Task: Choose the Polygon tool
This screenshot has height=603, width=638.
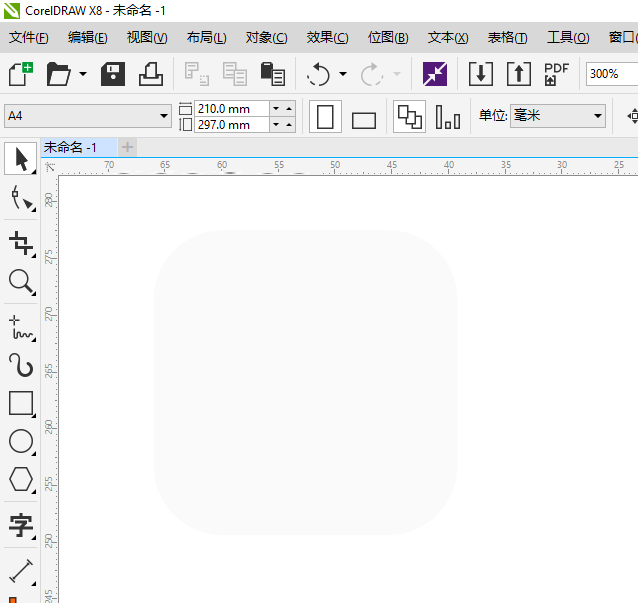Action: coord(20,479)
